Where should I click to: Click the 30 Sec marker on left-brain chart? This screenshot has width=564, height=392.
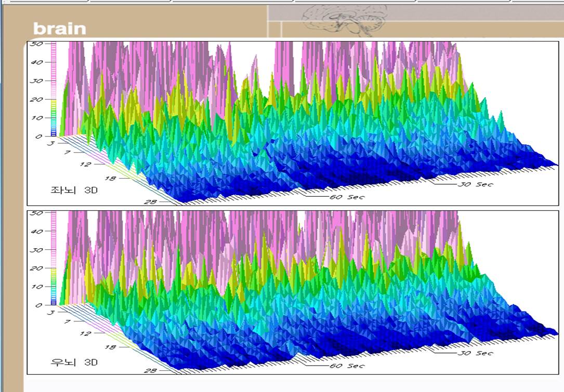(x=475, y=184)
